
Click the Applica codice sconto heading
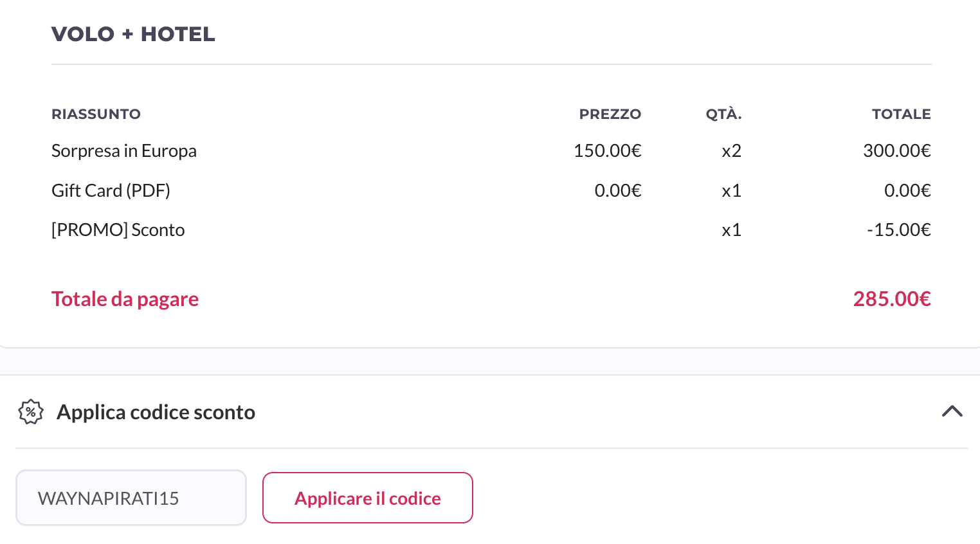(x=156, y=412)
